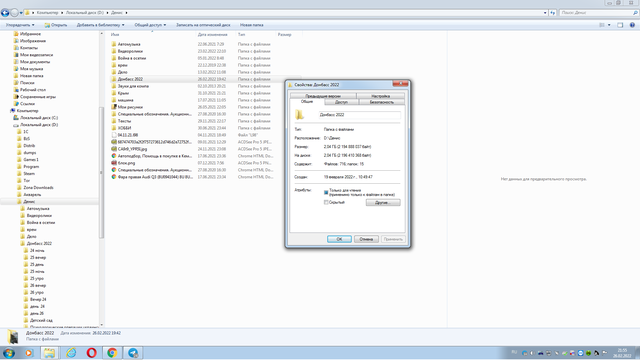Toggle the preview pane icon in toolbar
640x360 pixels.
(x=620, y=25)
